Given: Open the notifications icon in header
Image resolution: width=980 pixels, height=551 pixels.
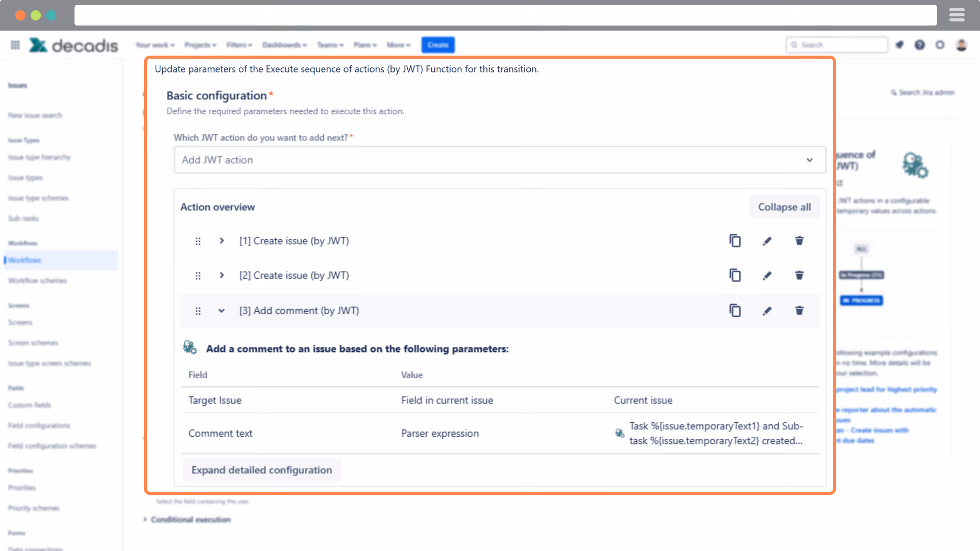Looking at the screenshot, I should tap(899, 45).
